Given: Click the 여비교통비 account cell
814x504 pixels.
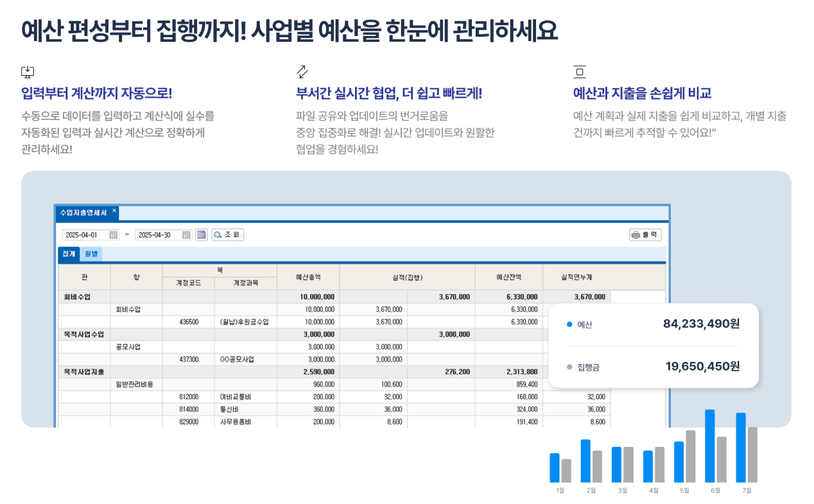Looking at the screenshot, I should click(x=246, y=397).
